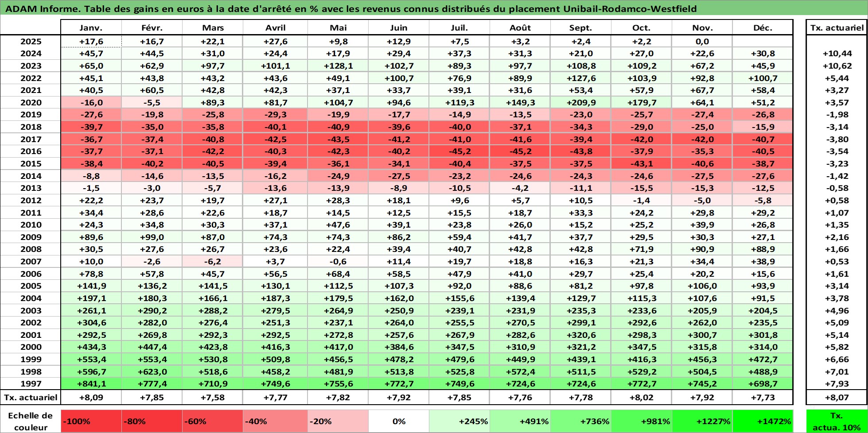The image size is (868, 433).
Task: Select the '+8,07' overall actuarial rate cell
Action: pyautogui.click(x=837, y=397)
